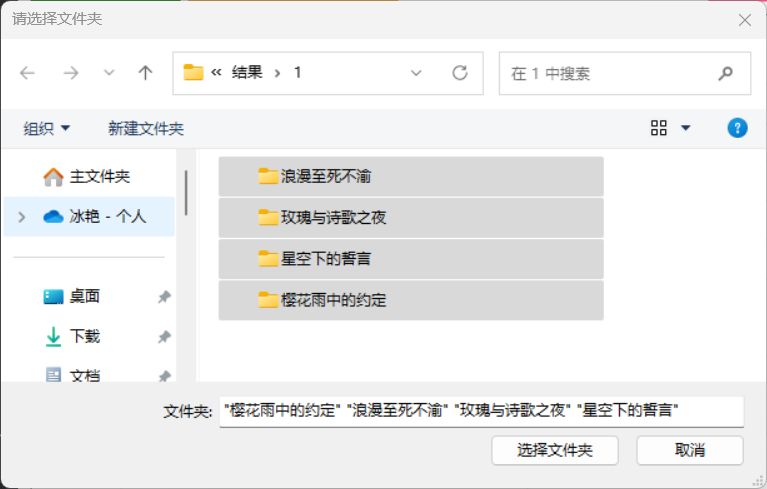Go back to previous folder
Screen dimensions: 767x489
tap(27, 73)
